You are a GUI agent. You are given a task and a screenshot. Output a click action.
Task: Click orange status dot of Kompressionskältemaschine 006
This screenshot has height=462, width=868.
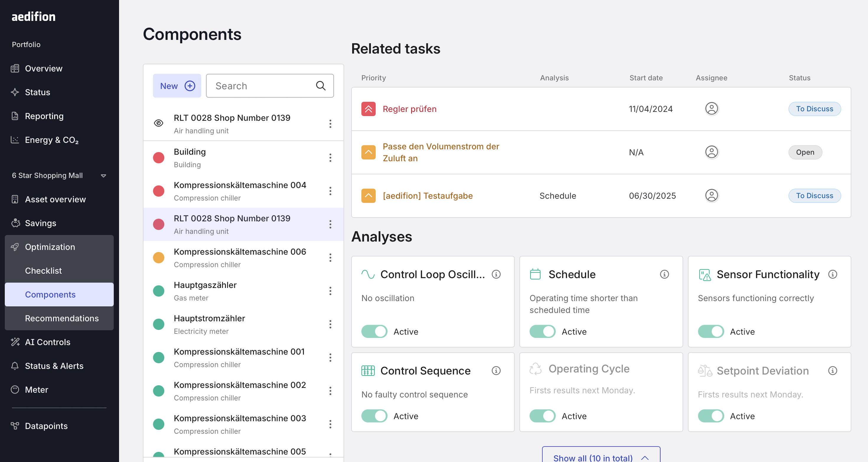(158, 258)
